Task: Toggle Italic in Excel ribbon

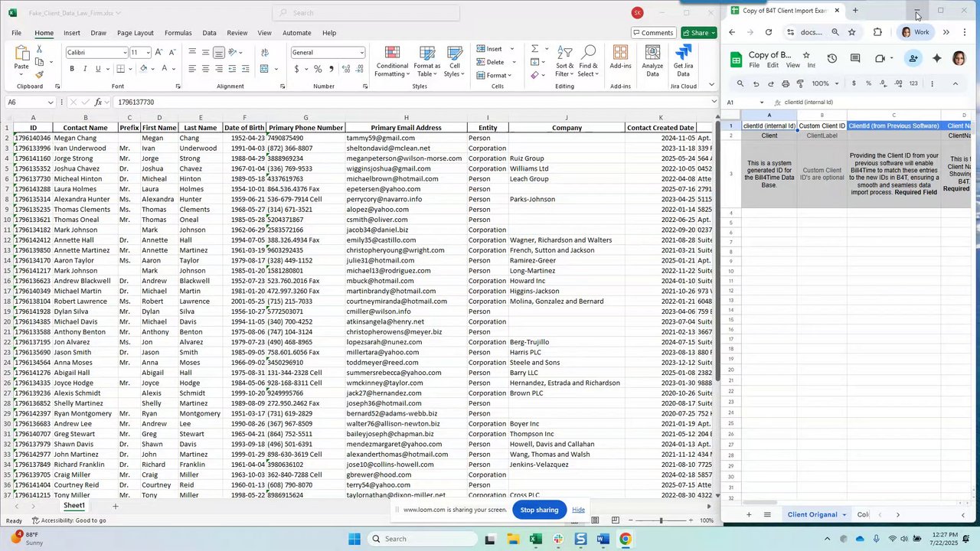Action: pos(85,69)
